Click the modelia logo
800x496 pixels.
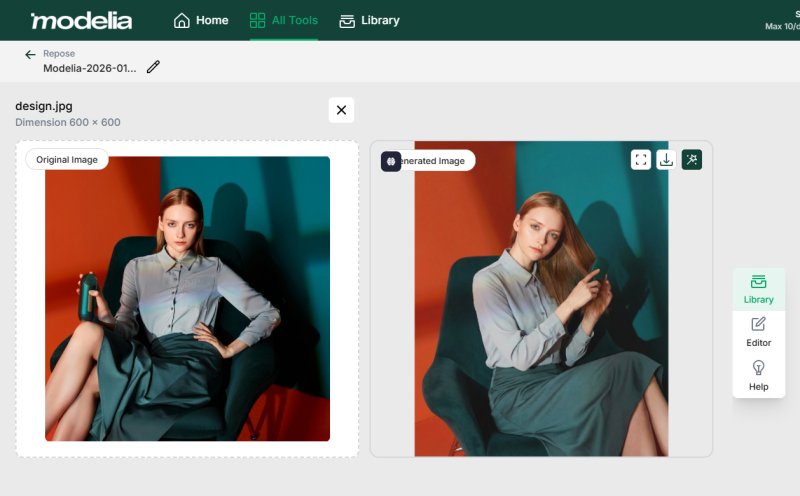click(x=81, y=20)
